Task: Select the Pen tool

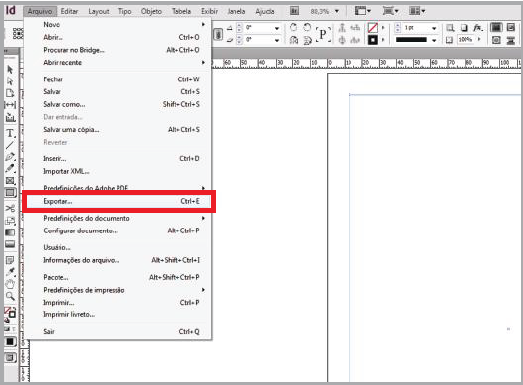Action: [x=10, y=157]
